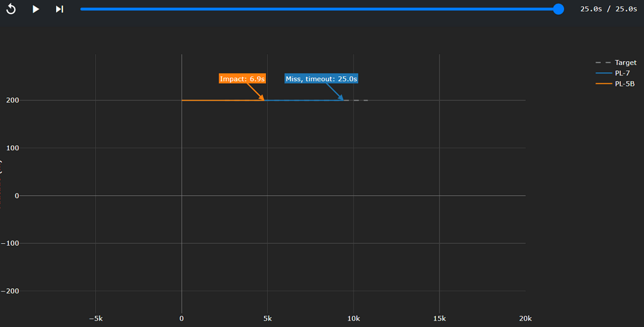This screenshot has width=644, height=327.
Task: Click the gray dashed Target line end
Action: 365,100
